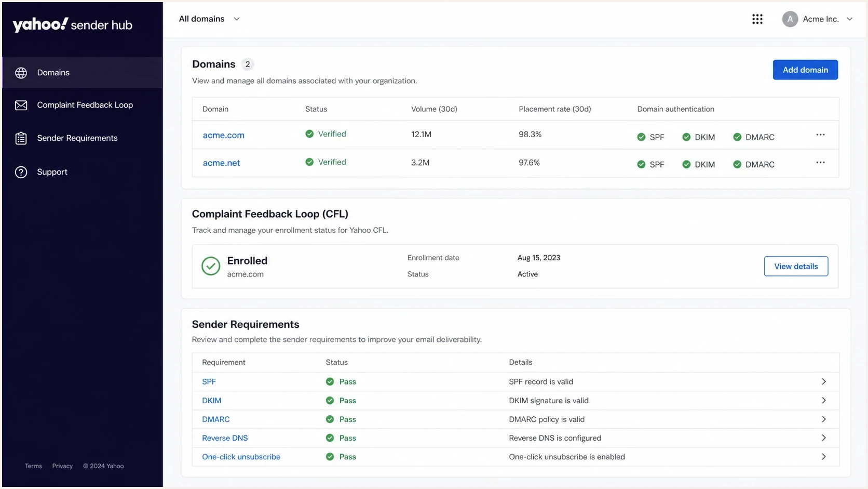Image resolution: width=868 pixels, height=489 pixels.
Task: Open the One-click unsubscribe requirement link
Action: pyautogui.click(x=241, y=457)
